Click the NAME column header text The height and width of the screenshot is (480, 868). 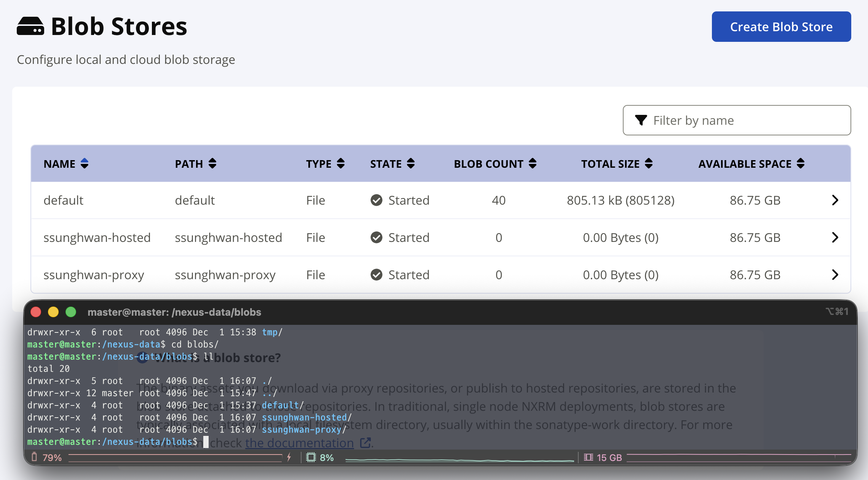click(59, 164)
